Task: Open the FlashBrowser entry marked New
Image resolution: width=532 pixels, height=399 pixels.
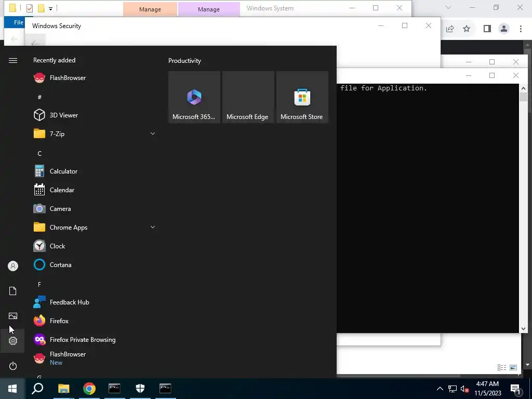Action: click(x=94, y=358)
